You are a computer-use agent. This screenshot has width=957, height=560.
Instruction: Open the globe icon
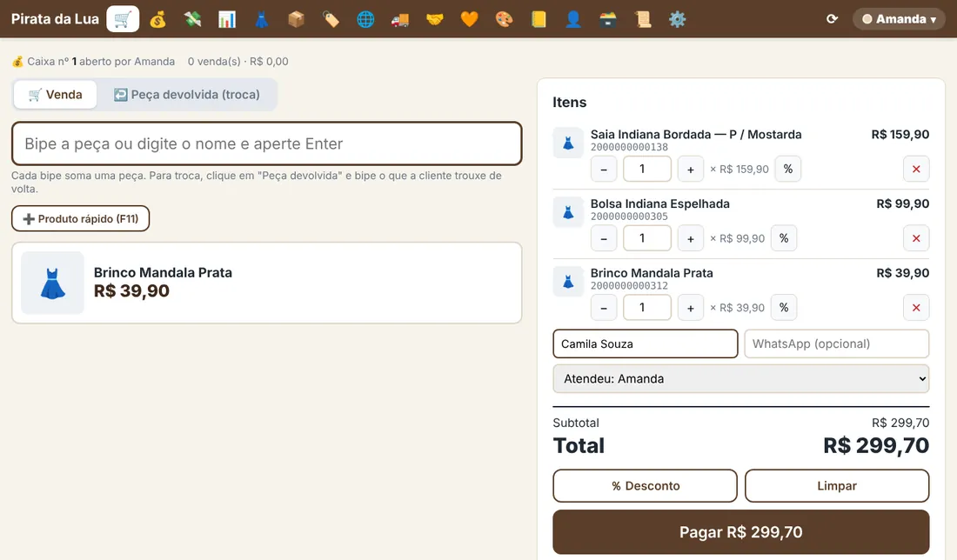[x=365, y=19]
